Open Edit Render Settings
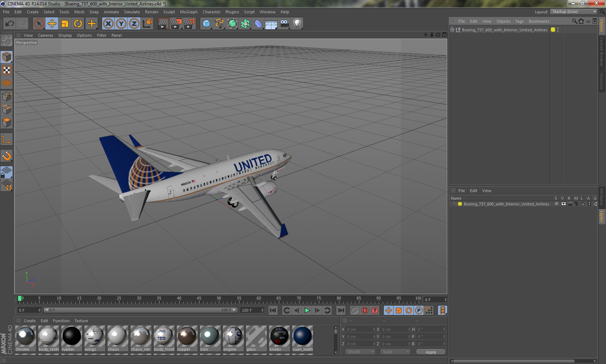This screenshot has height=364, width=606. 189,24
